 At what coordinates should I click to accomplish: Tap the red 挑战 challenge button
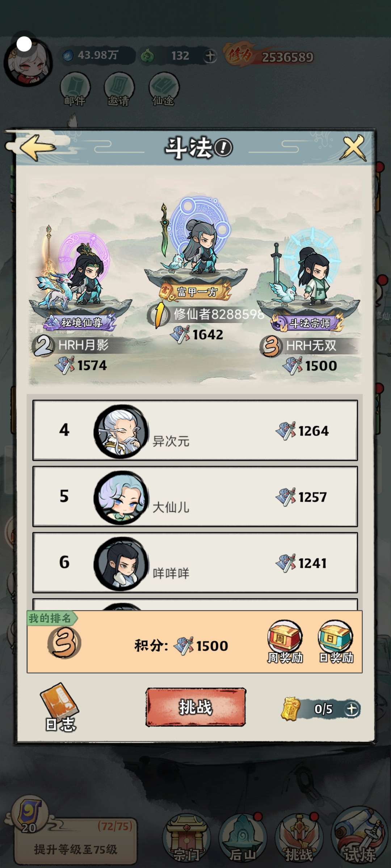[x=196, y=707]
